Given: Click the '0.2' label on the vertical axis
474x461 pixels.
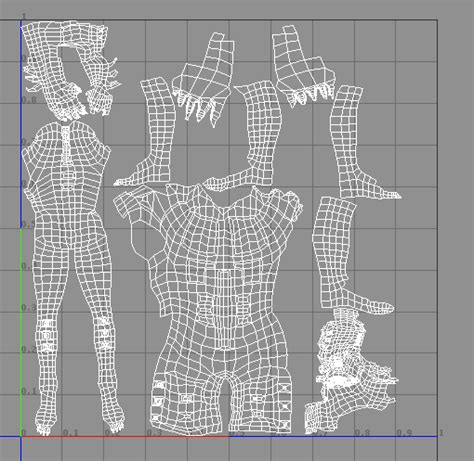Looking at the screenshot, I should pos(29,349).
